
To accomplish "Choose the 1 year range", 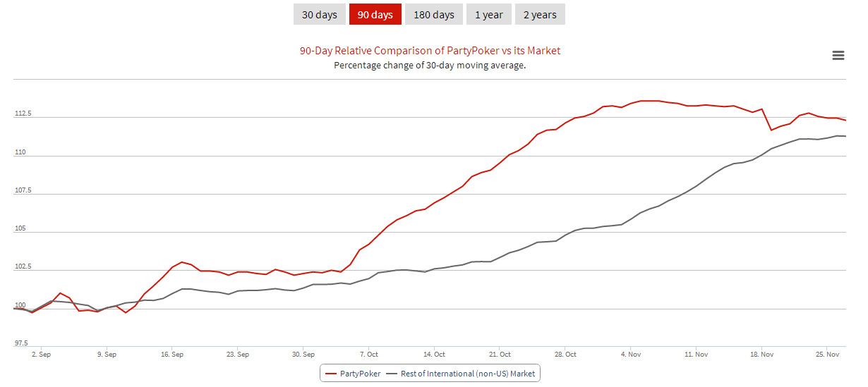I will pos(489,14).
